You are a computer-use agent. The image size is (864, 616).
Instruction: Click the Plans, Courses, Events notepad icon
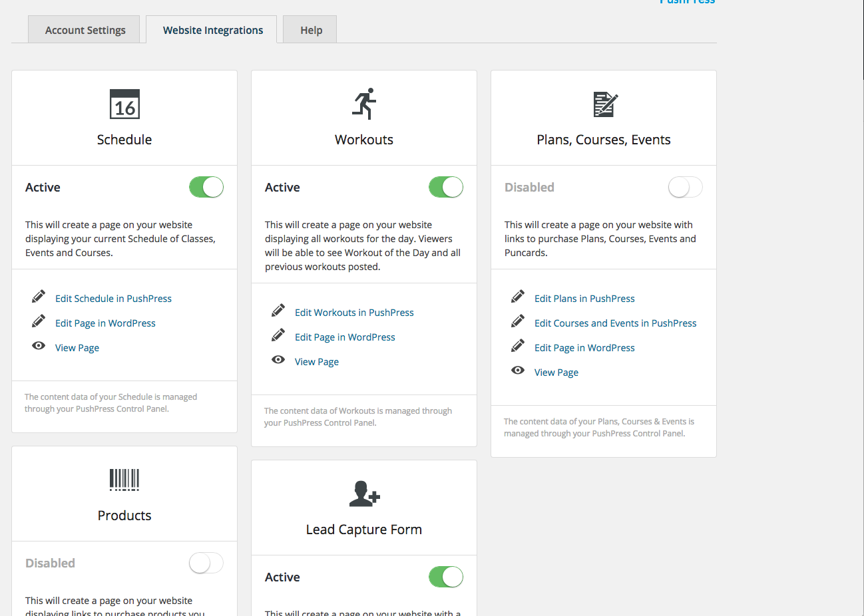[x=606, y=104]
